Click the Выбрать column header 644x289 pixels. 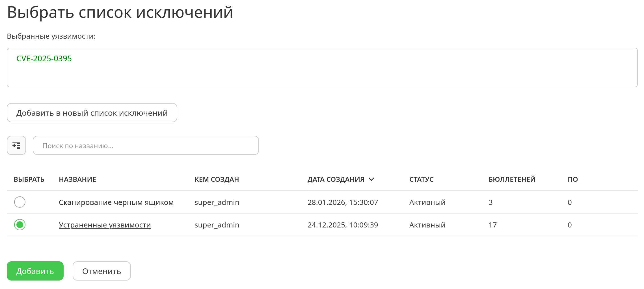click(29, 179)
